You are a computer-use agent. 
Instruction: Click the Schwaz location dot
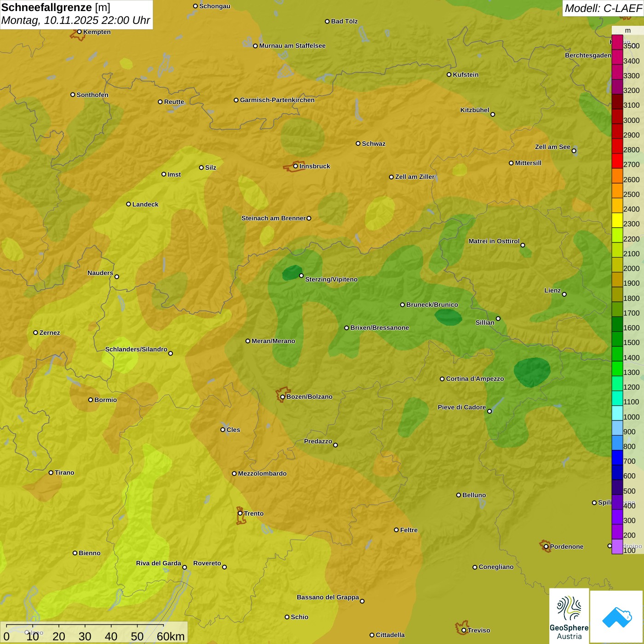click(x=358, y=144)
